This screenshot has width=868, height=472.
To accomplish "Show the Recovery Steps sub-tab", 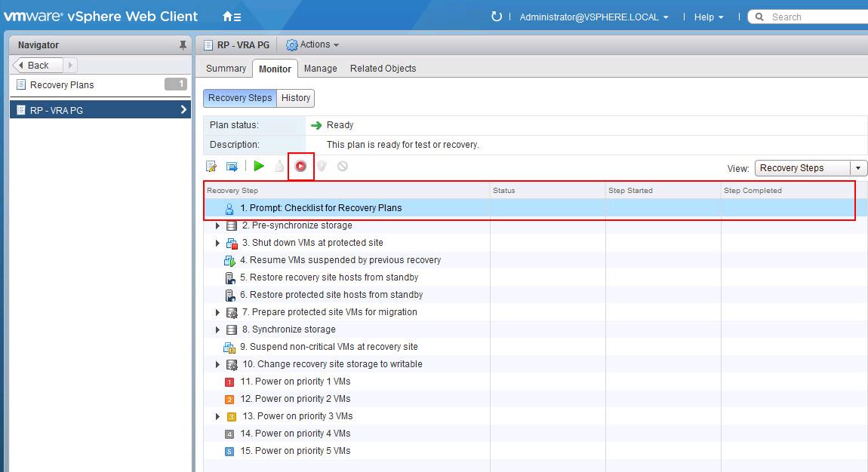I will [x=240, y=98].
